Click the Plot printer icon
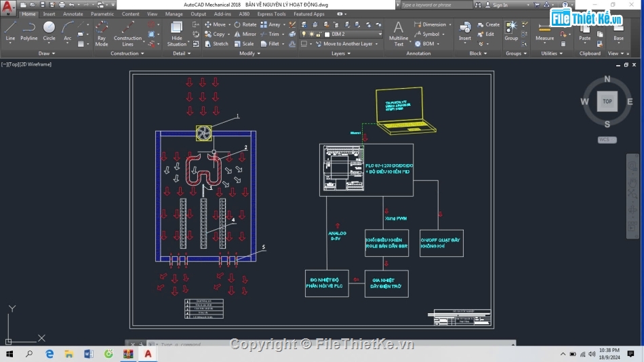Viewport: 644px width, 362px height. point(62,5)
